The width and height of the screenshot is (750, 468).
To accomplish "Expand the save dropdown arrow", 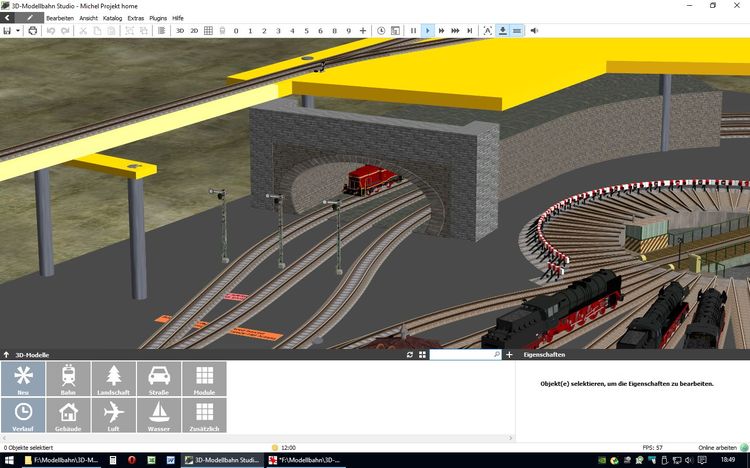I will pos(18,31).
